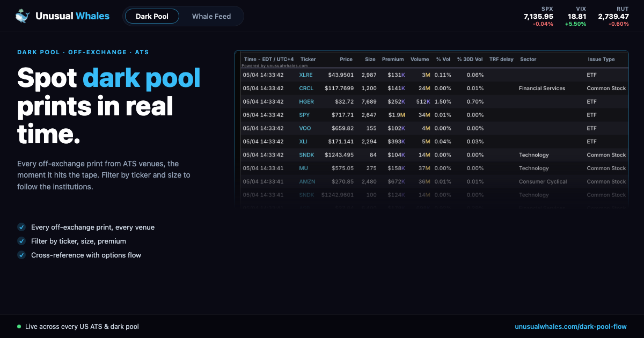The image size is (644, 338).
Task: Click the '% 30D Vol' column header
Action: [470, 59]
